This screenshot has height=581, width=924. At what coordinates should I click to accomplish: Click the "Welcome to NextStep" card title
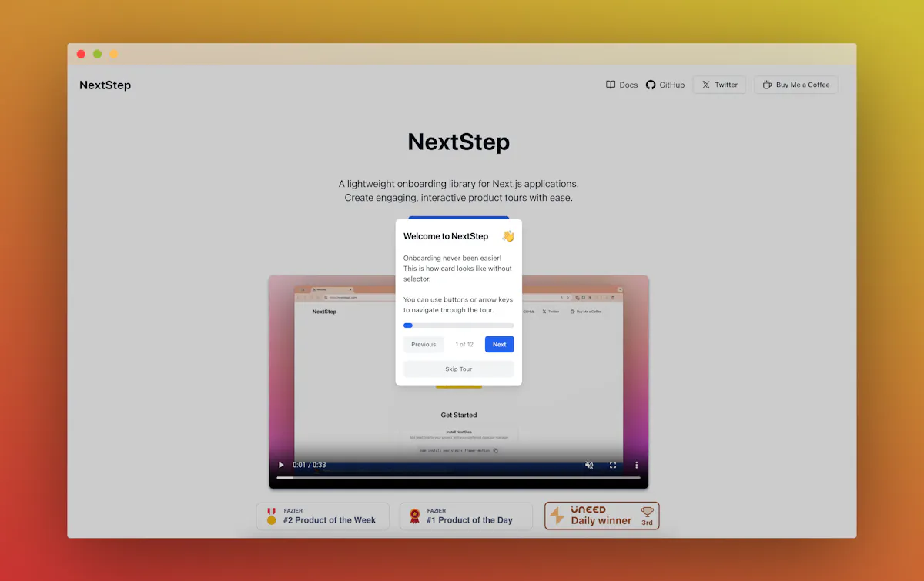pos(446,236)
